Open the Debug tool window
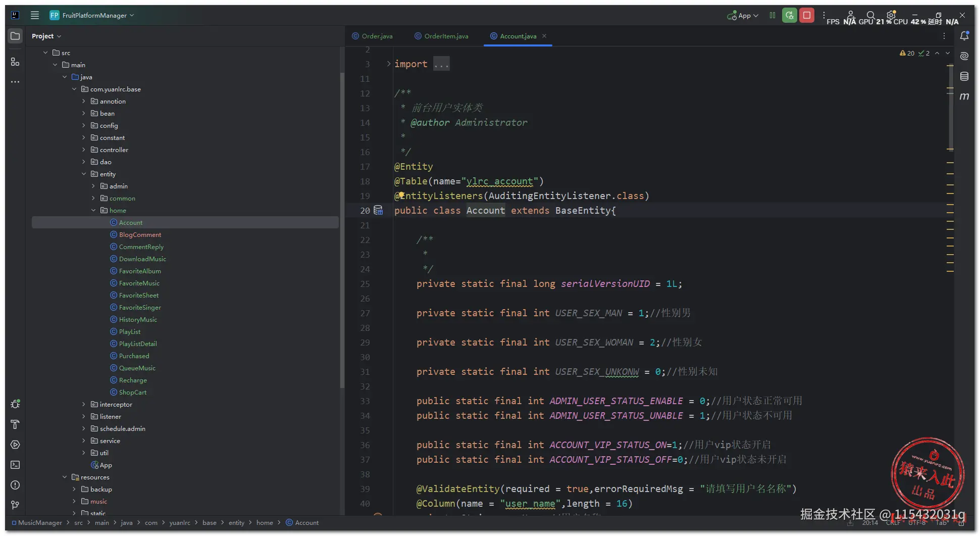 click(x=15, y=404)
